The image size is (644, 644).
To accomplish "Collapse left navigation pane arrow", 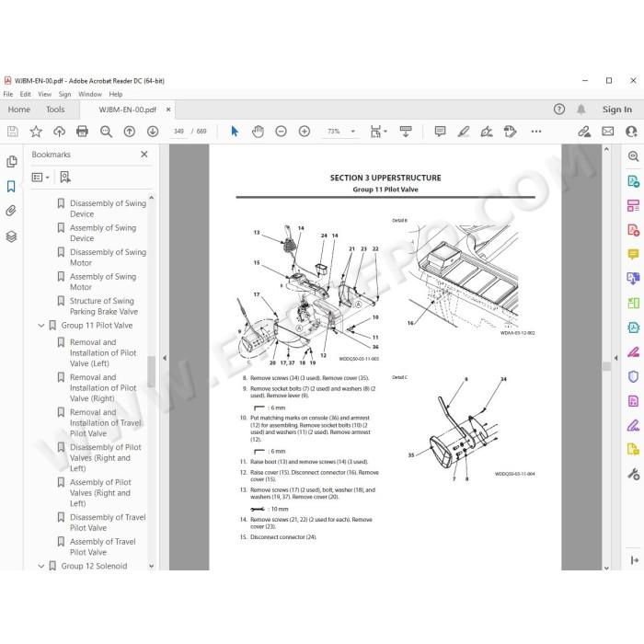I will coord(165,358).
